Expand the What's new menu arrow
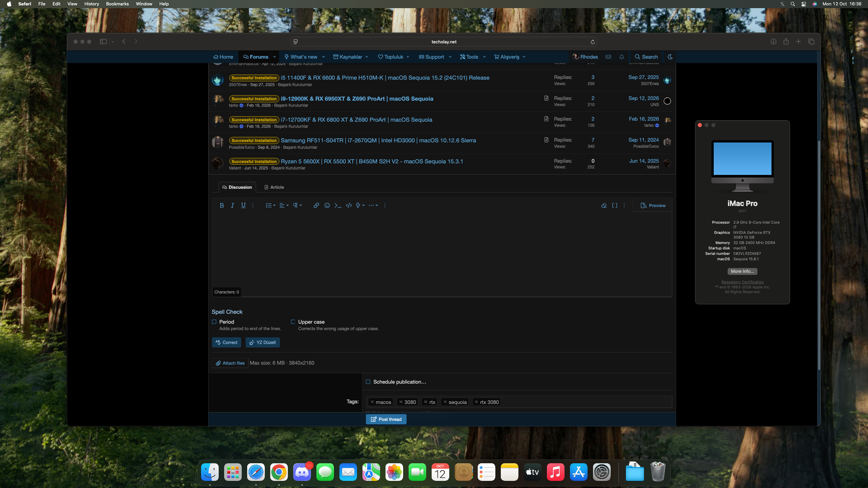The image size is (868, 488). tap(323, 57)
